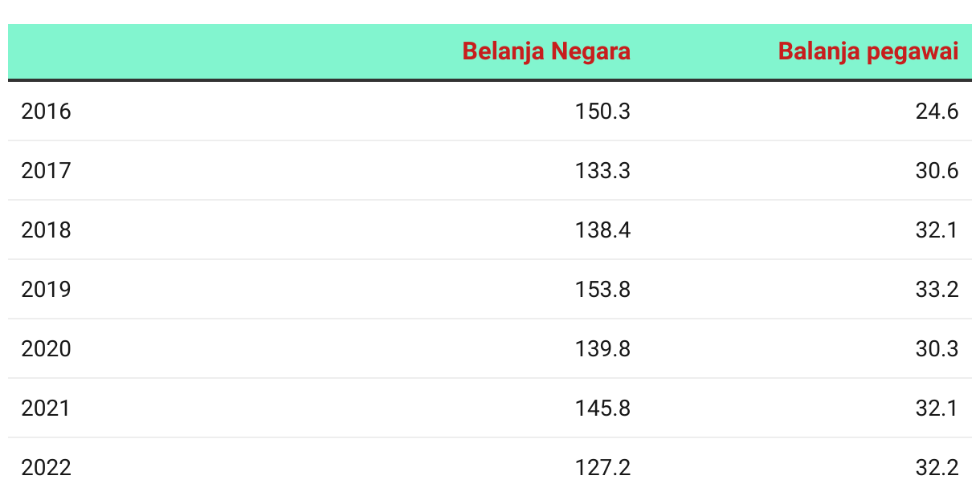Click the 150.3 value for 2016
The height and width of the screenshot is (504, 980).
point(603,112)
